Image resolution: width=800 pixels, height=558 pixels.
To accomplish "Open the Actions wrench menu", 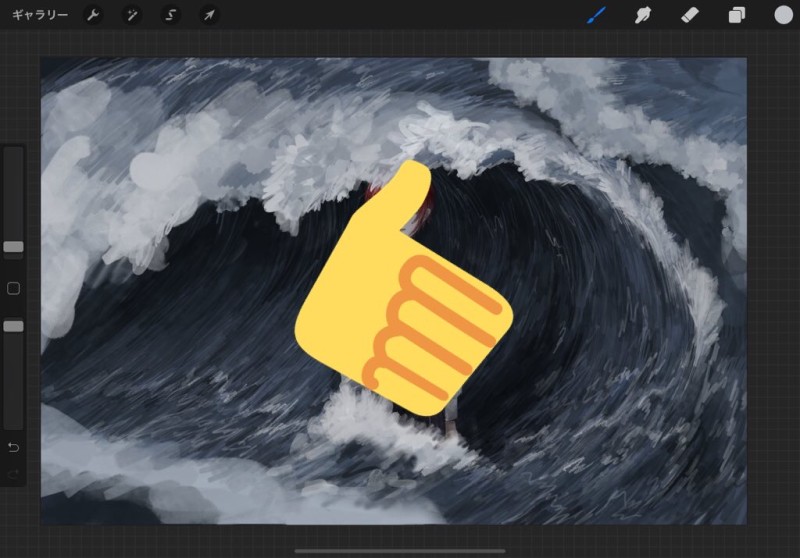I will coord(93,15).
